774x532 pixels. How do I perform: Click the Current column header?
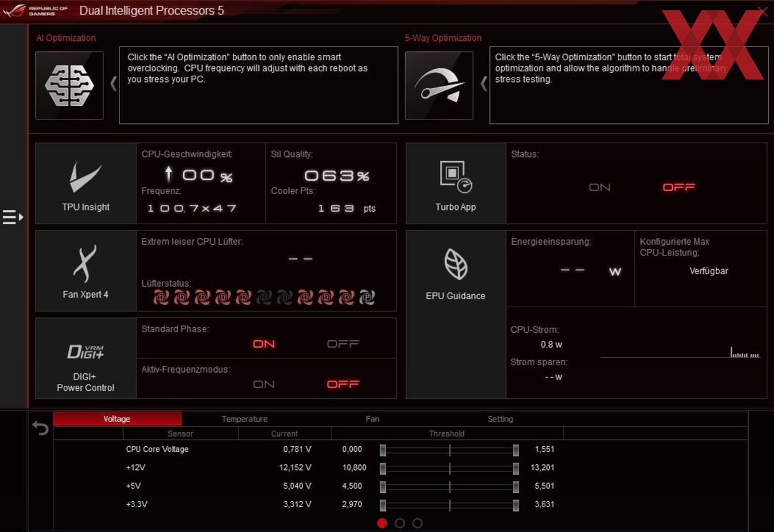(285, 434)
